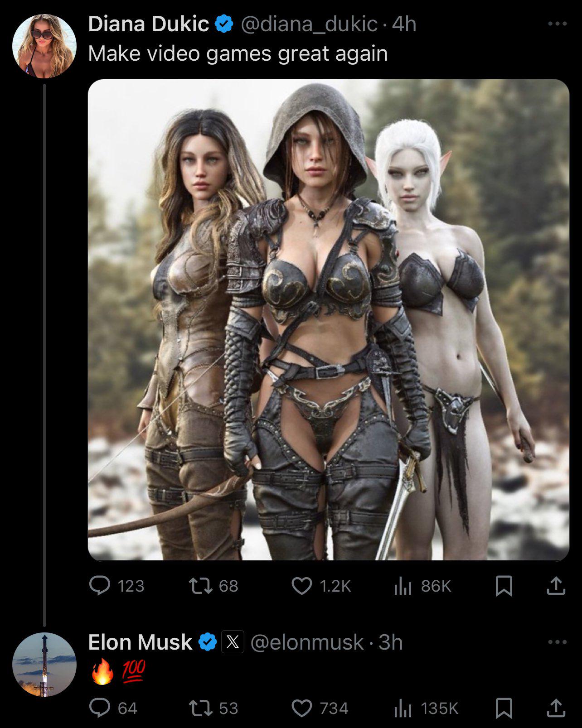Click the @elonmusk handle
Viewport: 582px width, 728px height.
coord(307,642)
